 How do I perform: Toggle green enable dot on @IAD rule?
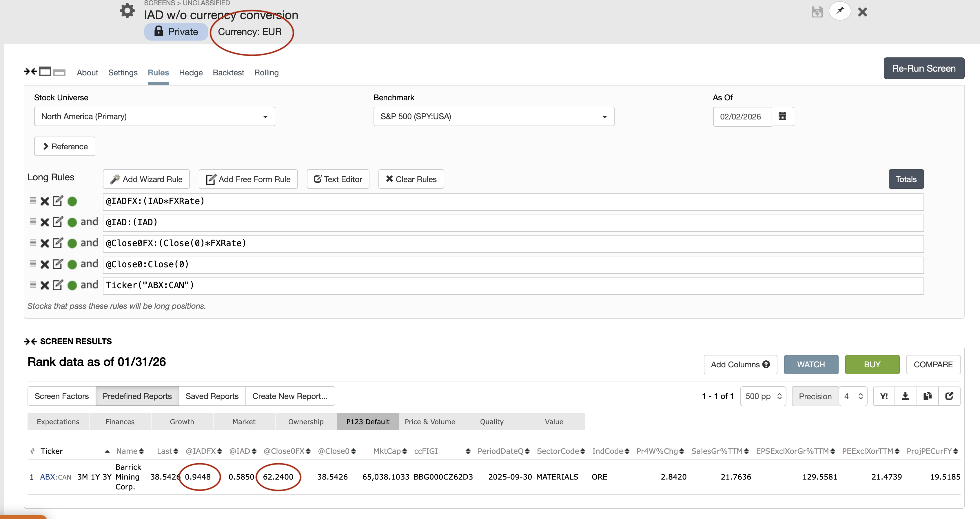pyautogui.click(x=72, y=222)
